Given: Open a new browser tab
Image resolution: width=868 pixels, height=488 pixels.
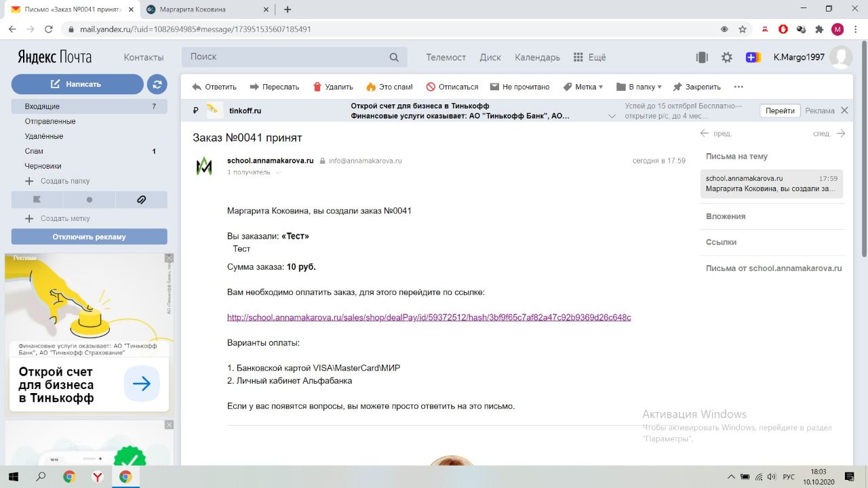Looking at the screenshot, I should pos(288,9).
